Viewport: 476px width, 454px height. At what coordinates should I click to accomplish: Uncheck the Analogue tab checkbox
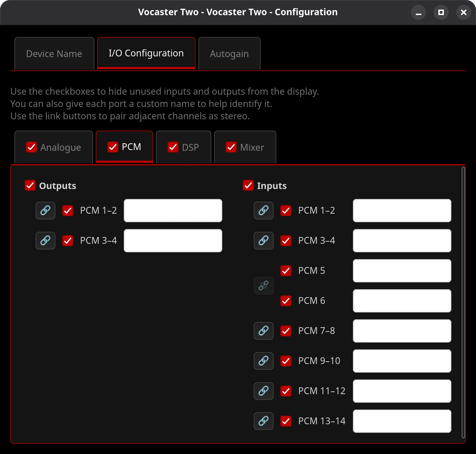pos(31,147)
